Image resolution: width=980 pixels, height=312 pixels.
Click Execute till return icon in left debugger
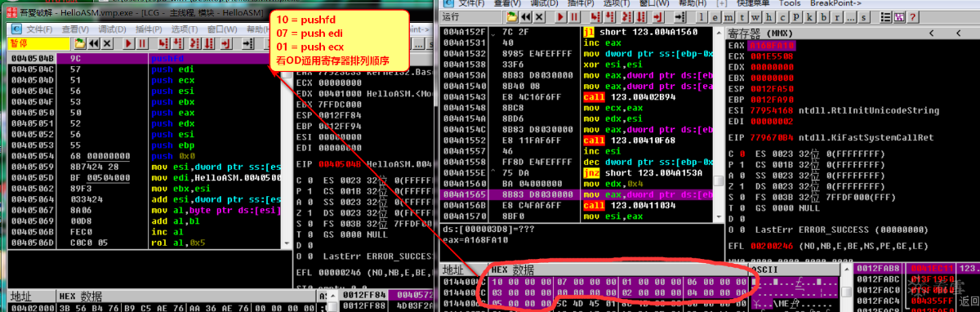coord(226,43)
